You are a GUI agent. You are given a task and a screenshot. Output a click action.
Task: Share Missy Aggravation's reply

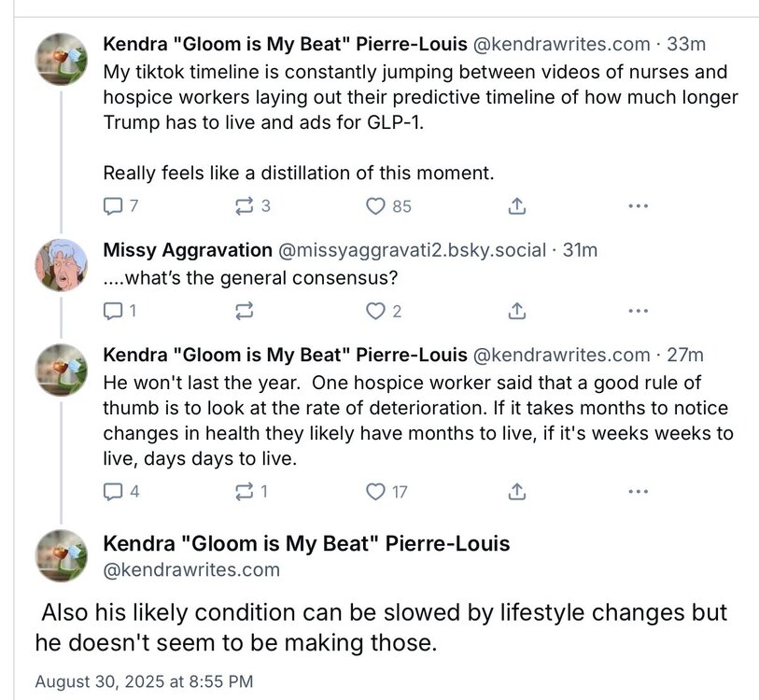[517, 311]
